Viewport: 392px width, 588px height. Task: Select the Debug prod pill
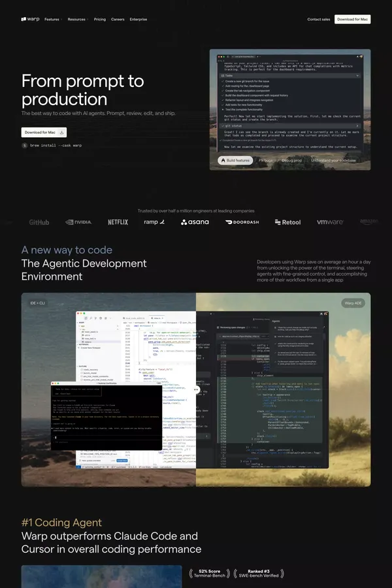tap(291, 161)
